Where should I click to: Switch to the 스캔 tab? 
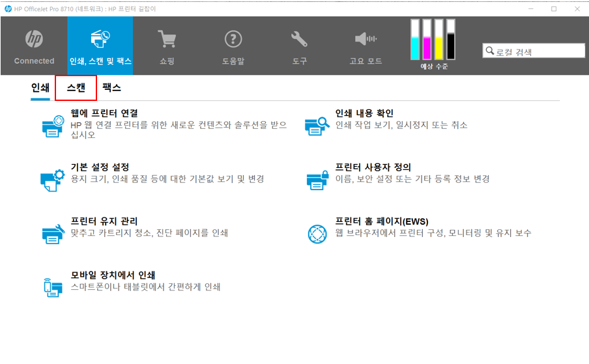(x=76, y=88)
